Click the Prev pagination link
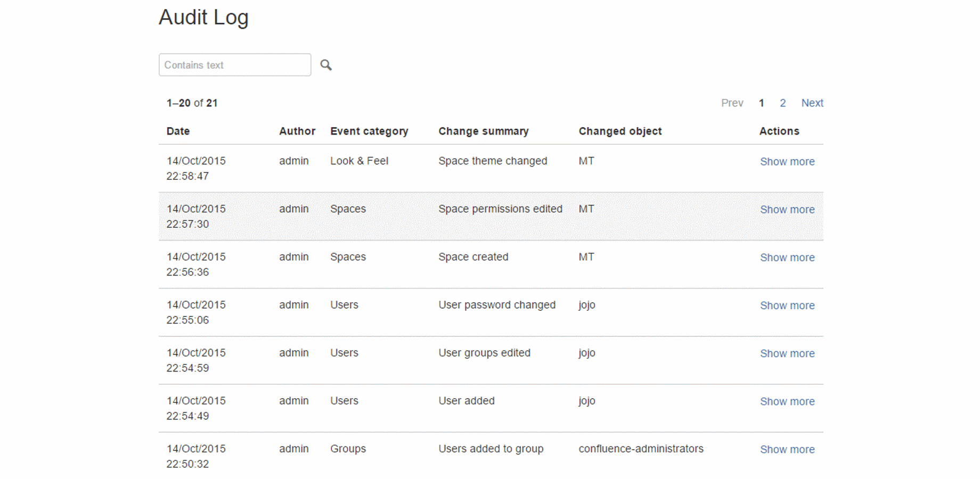Screen dimensions: 980x479 pyautogui.click(x=732, y=103)
